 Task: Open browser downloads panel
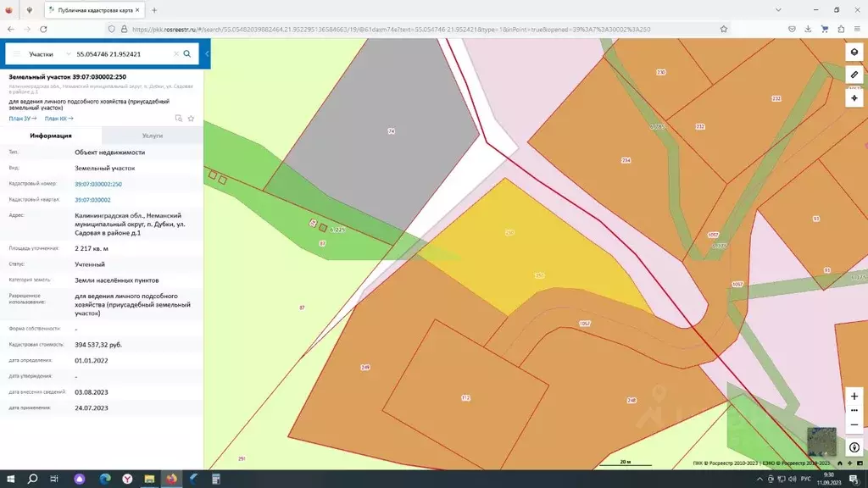(808, 29)
